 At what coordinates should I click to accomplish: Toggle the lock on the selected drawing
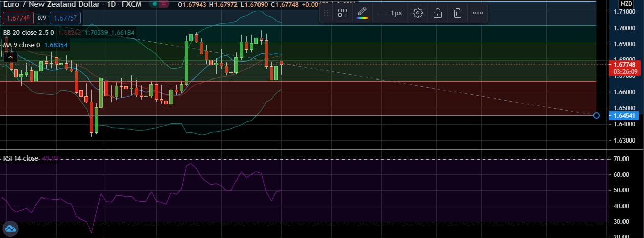[438, 13]
